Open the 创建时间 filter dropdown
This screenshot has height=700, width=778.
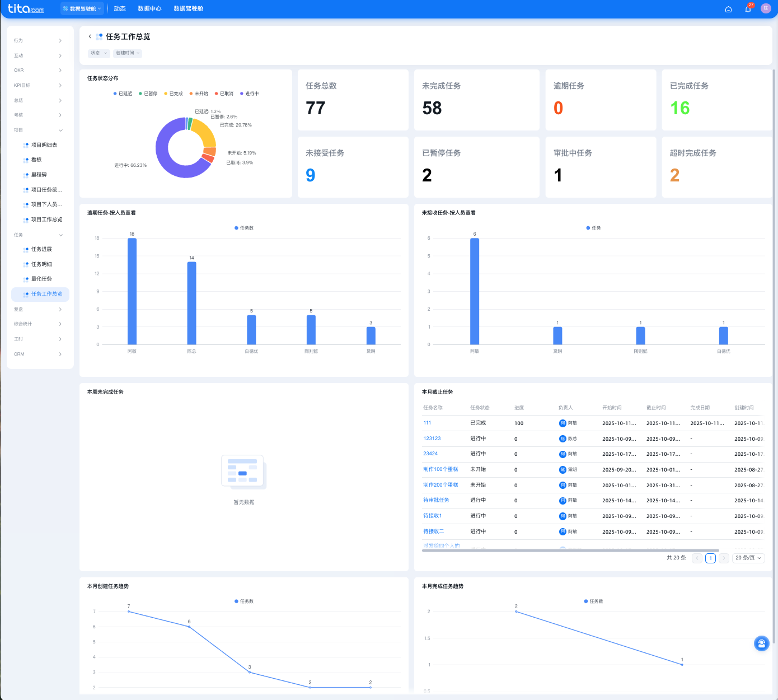click(x=128, y=53)
